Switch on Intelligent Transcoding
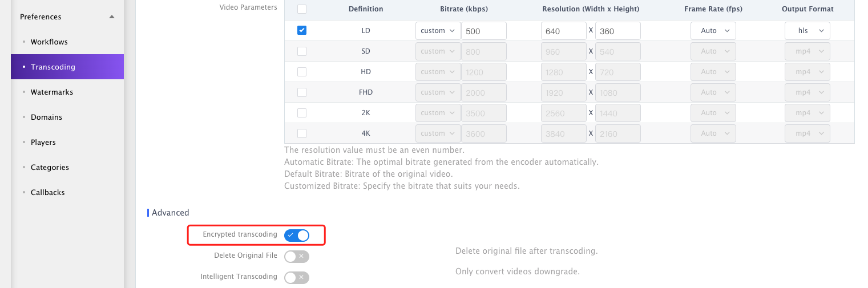868x288 pixels. tap(297, 278)
